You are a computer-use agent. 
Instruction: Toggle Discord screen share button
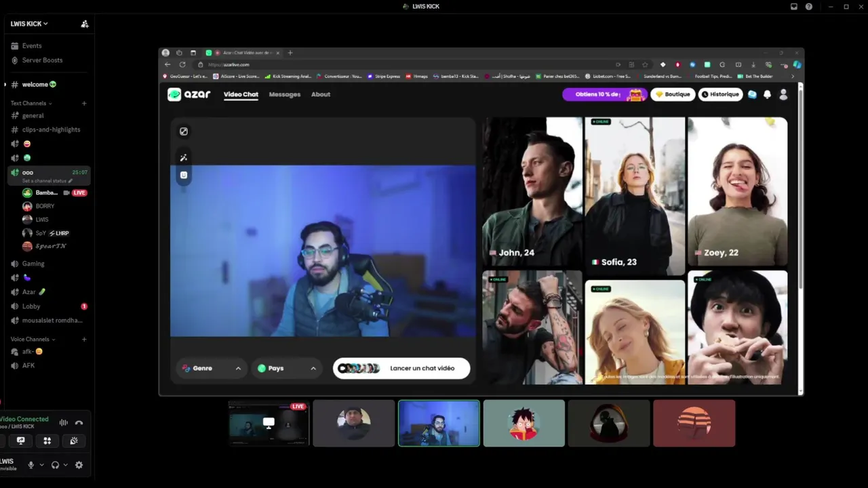[x=20, y=441]
